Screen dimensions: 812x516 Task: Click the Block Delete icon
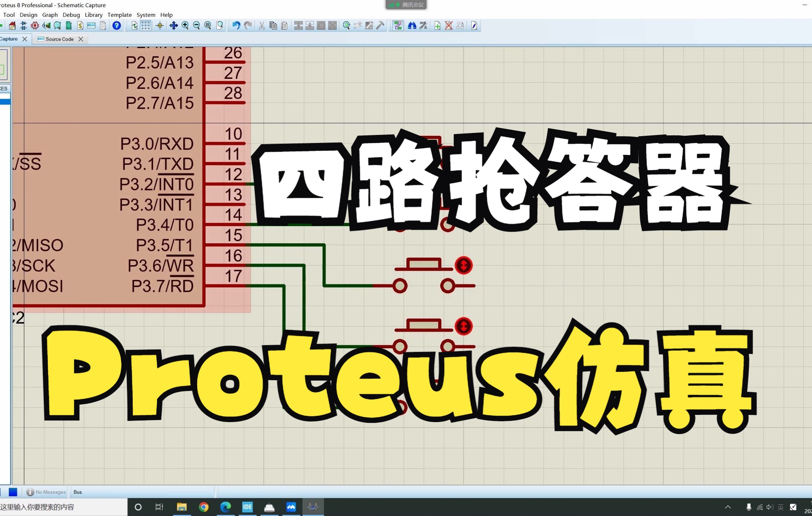click(332, 26)
